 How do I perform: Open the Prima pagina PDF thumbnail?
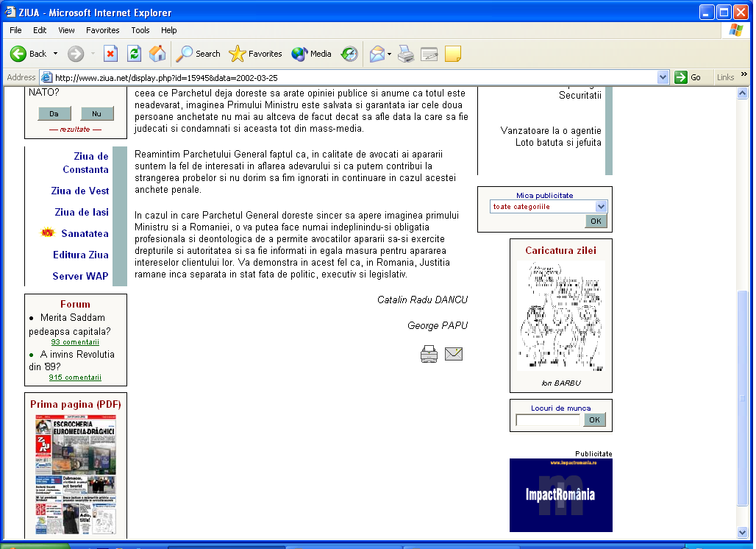pyautogui.click(x=76, y=475)
